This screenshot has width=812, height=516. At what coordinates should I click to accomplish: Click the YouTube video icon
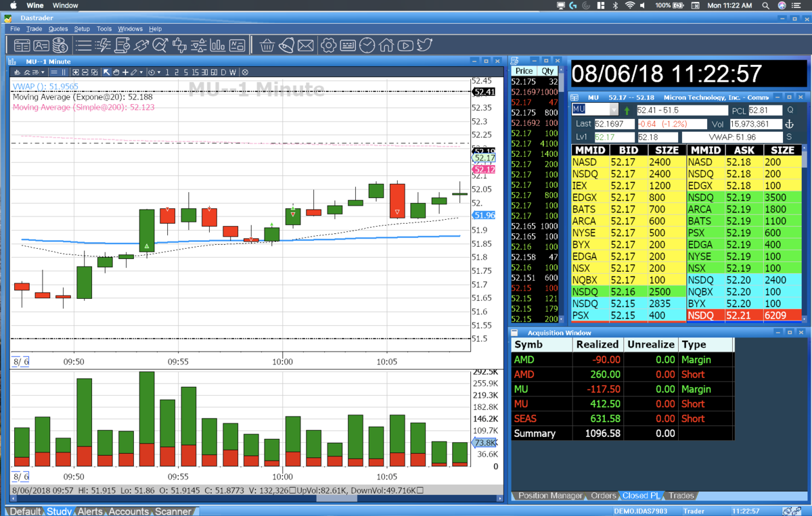click(405, 45)
